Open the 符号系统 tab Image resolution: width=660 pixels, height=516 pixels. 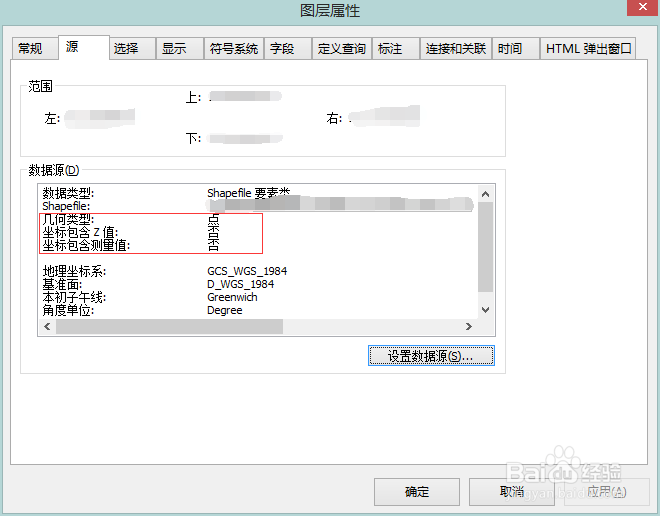(x=234, y=48)
